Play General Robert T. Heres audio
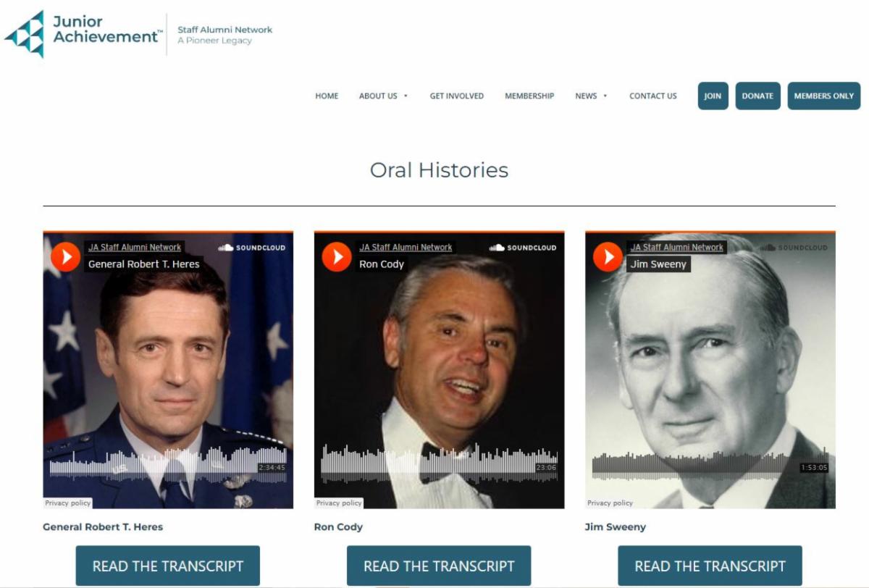The image size is (869, 588). tap(65, 256)
